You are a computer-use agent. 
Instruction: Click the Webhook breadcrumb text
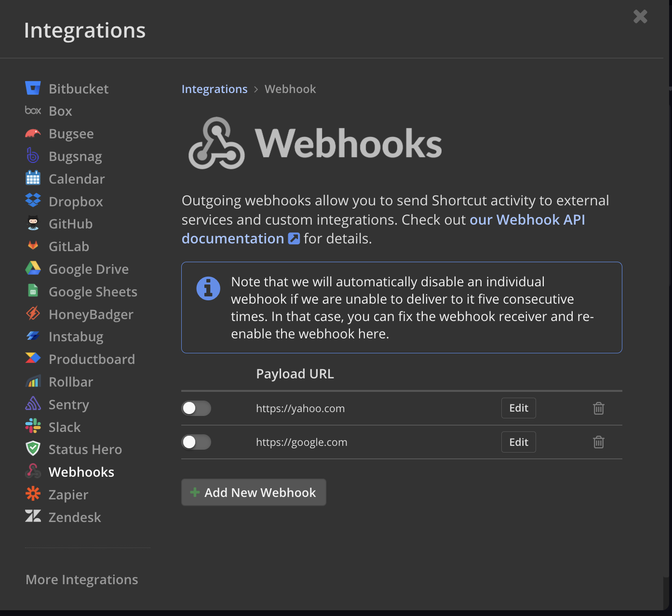[290, 89]
